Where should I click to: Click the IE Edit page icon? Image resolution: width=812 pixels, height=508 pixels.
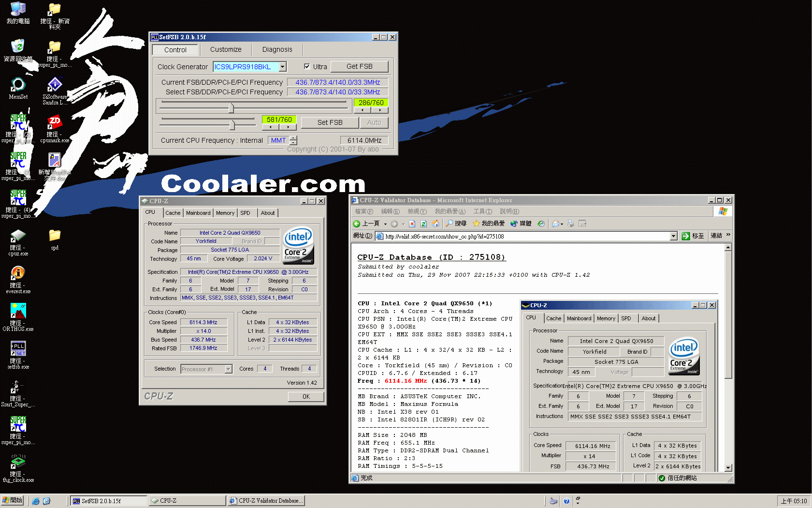click(582, 224)
